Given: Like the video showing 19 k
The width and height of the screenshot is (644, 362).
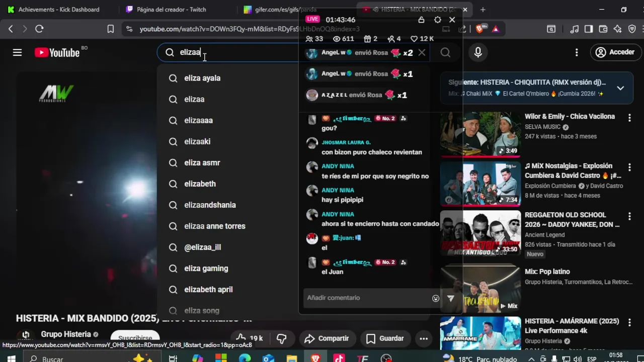Looking at the screenshot, I should 250,338.
